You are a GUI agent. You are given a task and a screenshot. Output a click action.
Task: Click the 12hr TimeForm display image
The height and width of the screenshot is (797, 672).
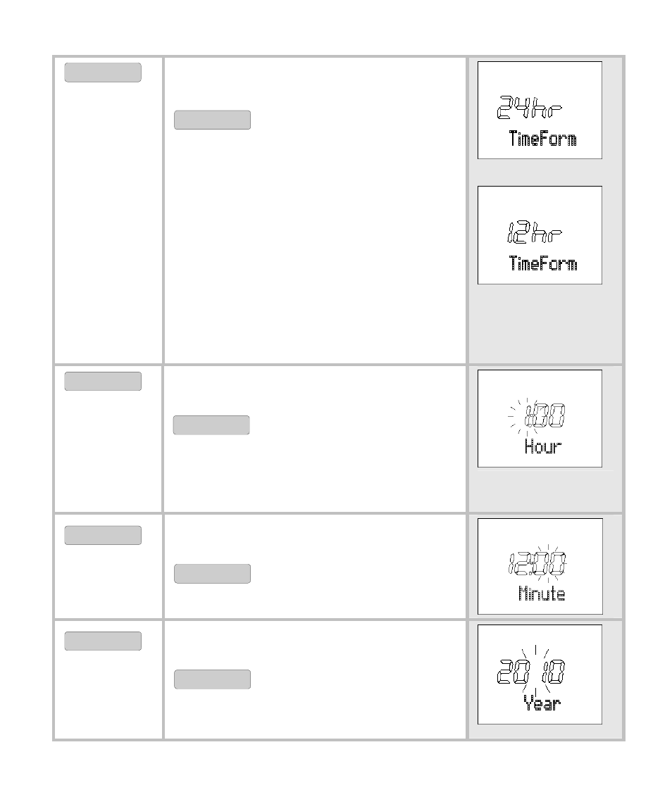click(x=540, y=235)
